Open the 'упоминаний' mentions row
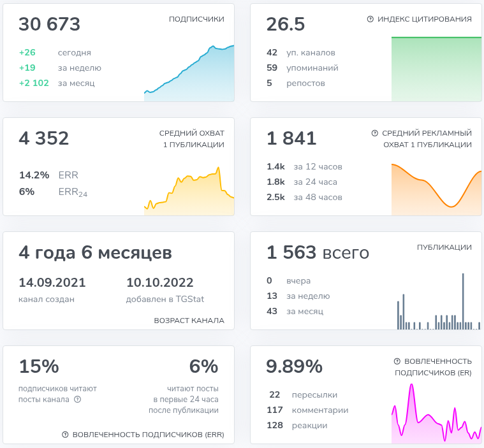 302,68
